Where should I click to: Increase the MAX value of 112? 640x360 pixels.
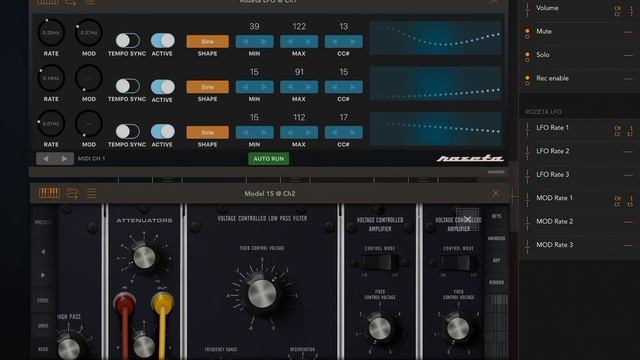tap(309, 132)
